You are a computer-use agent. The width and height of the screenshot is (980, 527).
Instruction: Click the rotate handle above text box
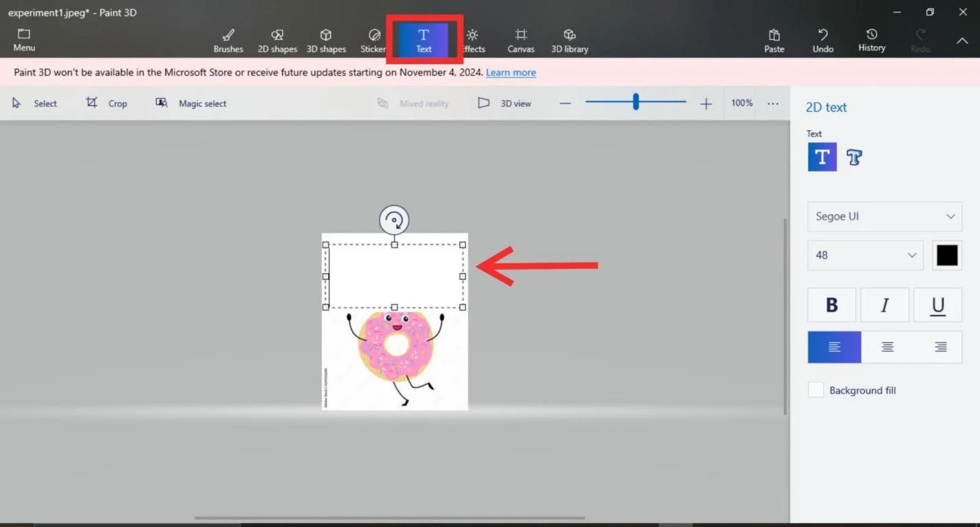click(x=394, y=220)
